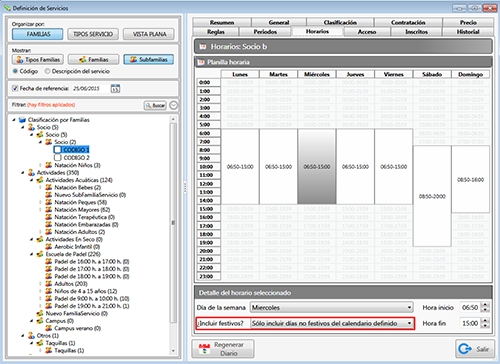Open the Día de la semana dropdown
The image size is (500, 364).
[332, 307]
